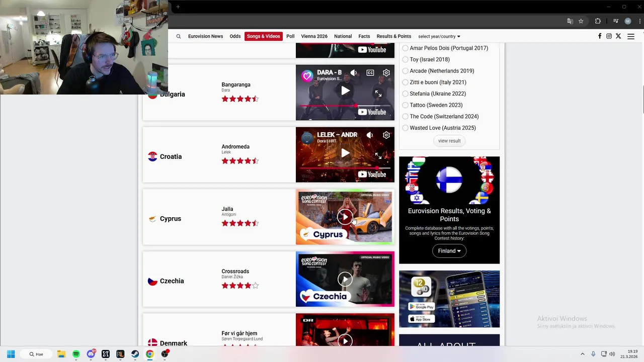644x362 pixels.
Task: Open the Bangaranga song title link
Action: pos(236,84)
